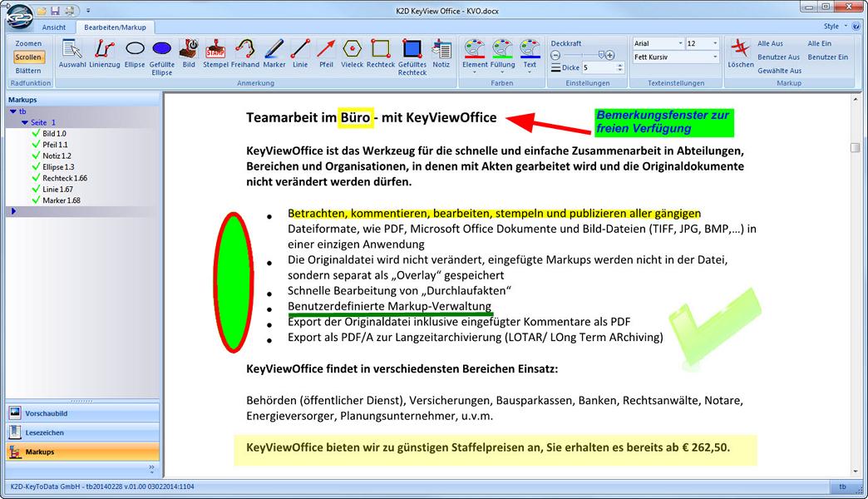Open the Füllung fill color palette
This screenshot has width=868, height=499.
coord(503,56)
